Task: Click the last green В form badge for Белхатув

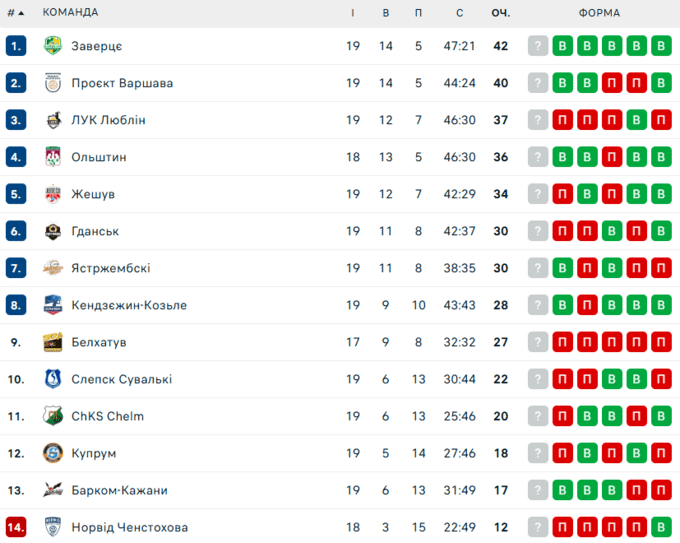Action: point(660,342)
